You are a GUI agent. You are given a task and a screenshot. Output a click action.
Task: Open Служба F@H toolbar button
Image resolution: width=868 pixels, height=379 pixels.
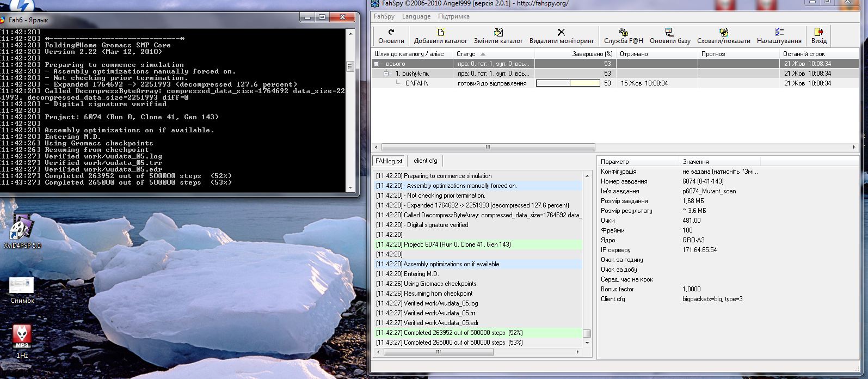(623, 36)
